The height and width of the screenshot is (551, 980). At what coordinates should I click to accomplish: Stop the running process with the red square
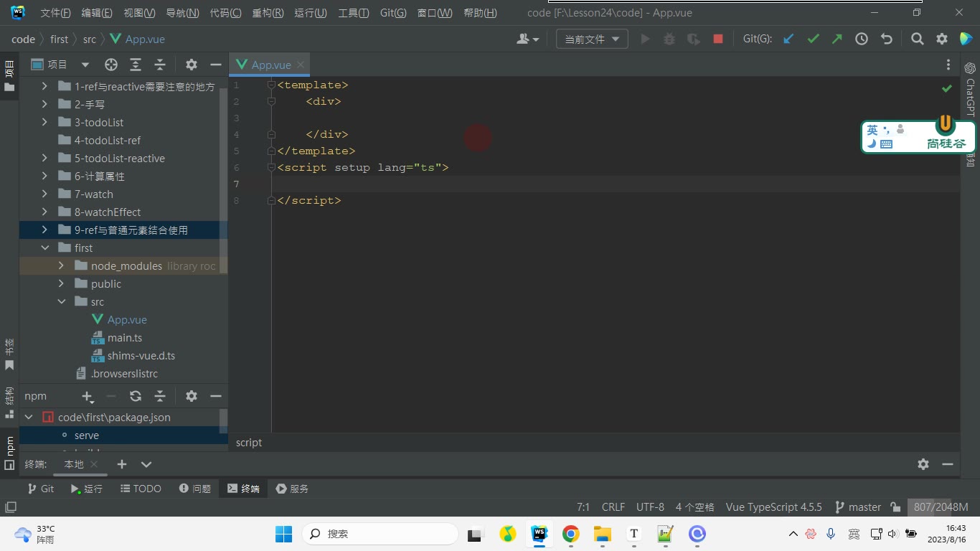717,39
